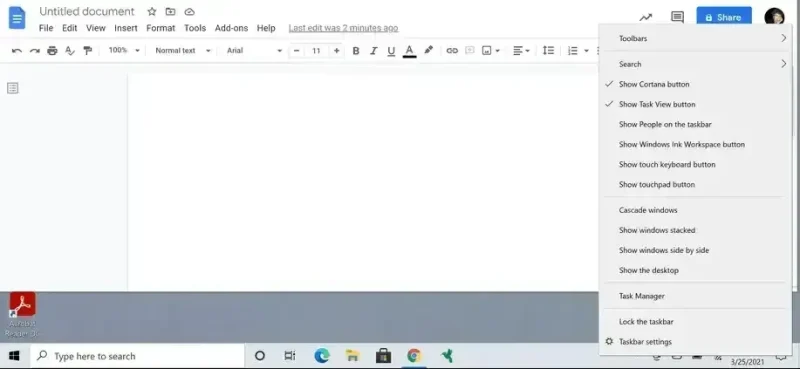This screenshot has width=800, height=369.
Task: Open the Format menu
Action: click(161, 28)
